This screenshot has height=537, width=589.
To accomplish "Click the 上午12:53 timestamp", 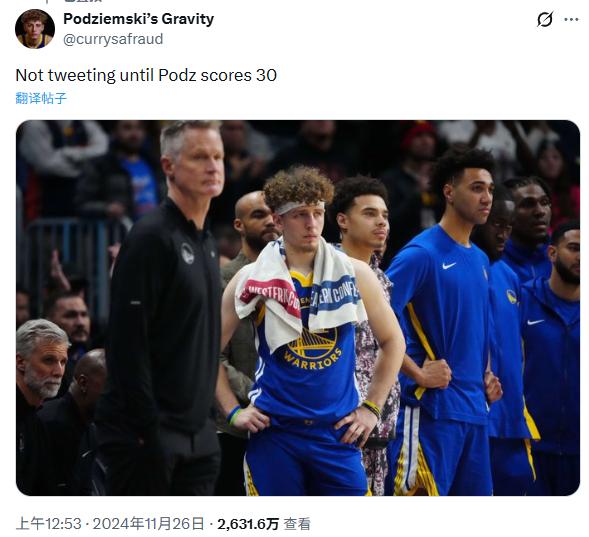I will [x=48, y=523].
